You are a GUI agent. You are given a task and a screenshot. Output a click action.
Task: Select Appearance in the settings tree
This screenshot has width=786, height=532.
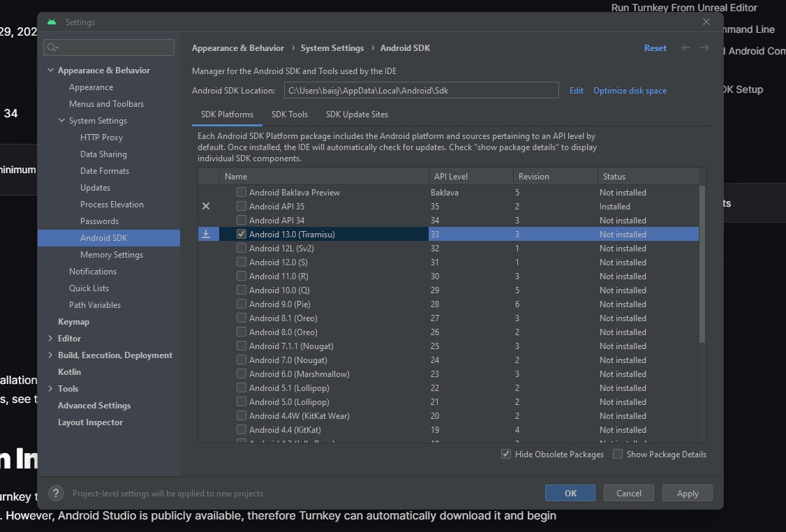pos(91,87)
